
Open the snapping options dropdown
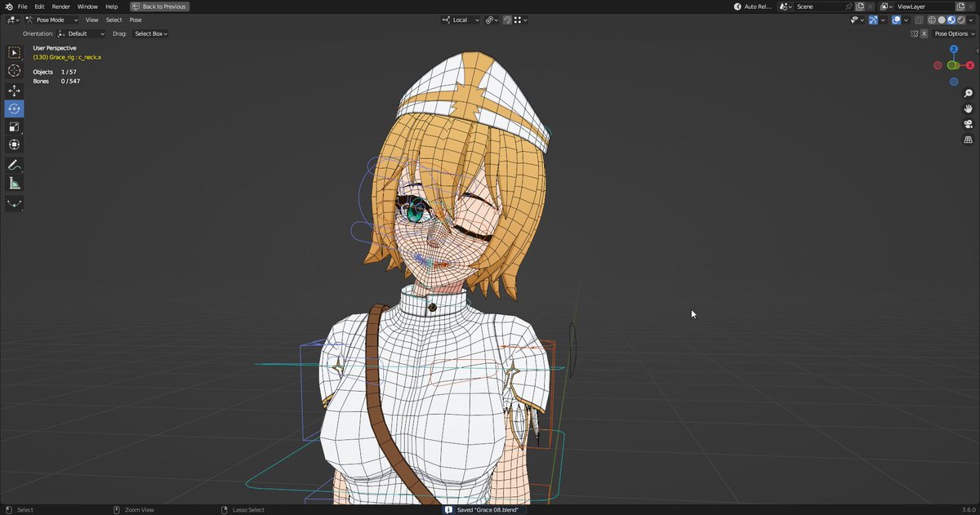521,20
